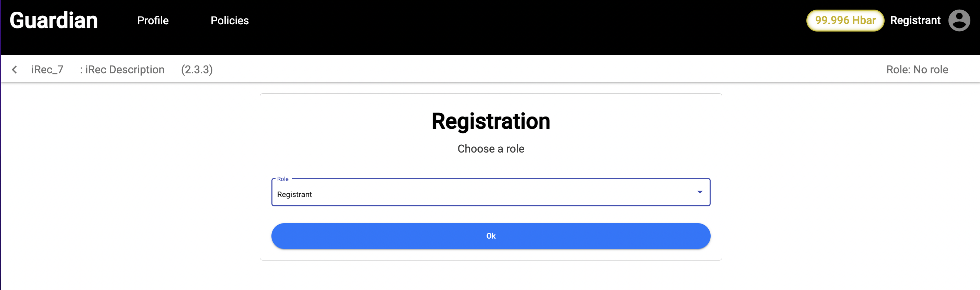980x290 pixels.
Task: Open the Profile menu item
Action: 153,21
